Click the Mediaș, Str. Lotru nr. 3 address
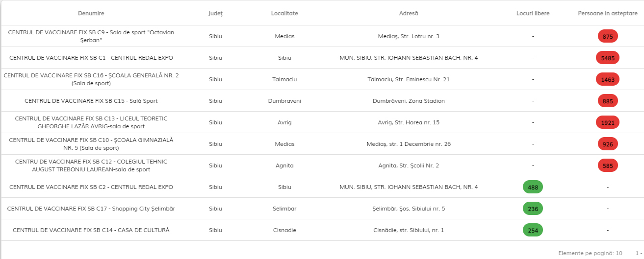The width and height of the screenshot is (644, 259). coord(409,36)
